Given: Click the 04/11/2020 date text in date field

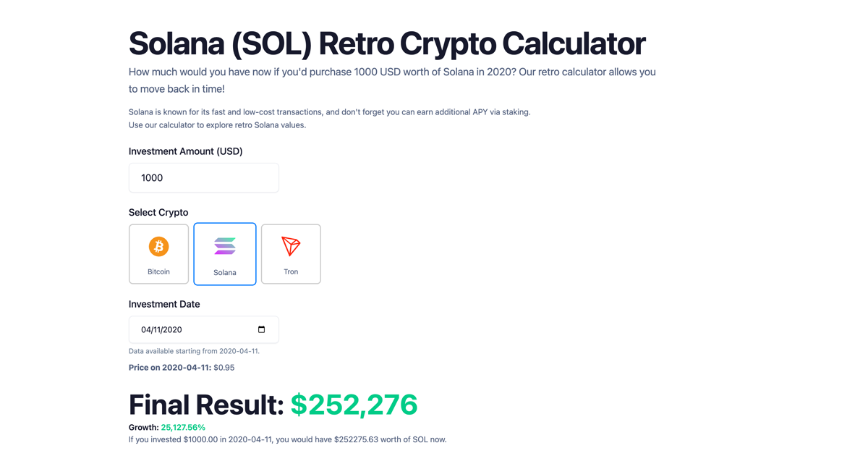Looking at the screenshot, I should pyautogui.click(x=162, y=330).
